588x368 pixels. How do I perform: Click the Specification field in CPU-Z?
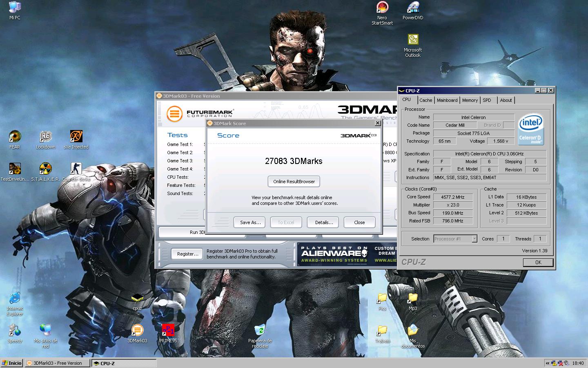[490, 154]
